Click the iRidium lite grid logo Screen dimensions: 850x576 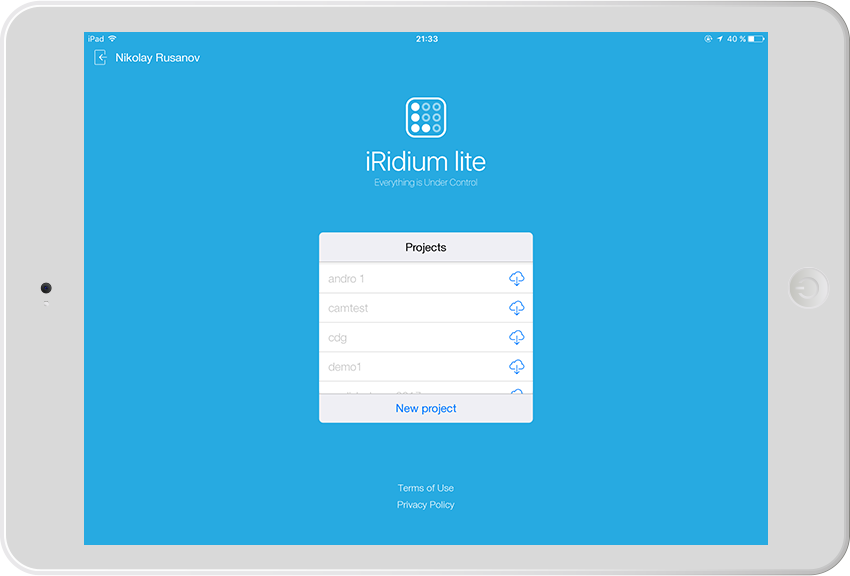click(x=426, y=117)
